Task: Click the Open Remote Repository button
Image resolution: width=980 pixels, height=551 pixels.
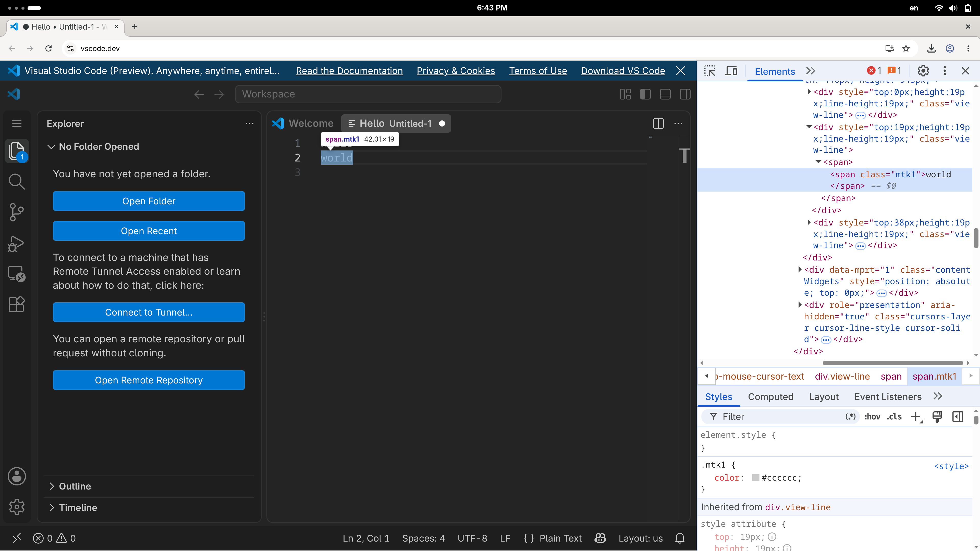Action: (x=149, y=380)
